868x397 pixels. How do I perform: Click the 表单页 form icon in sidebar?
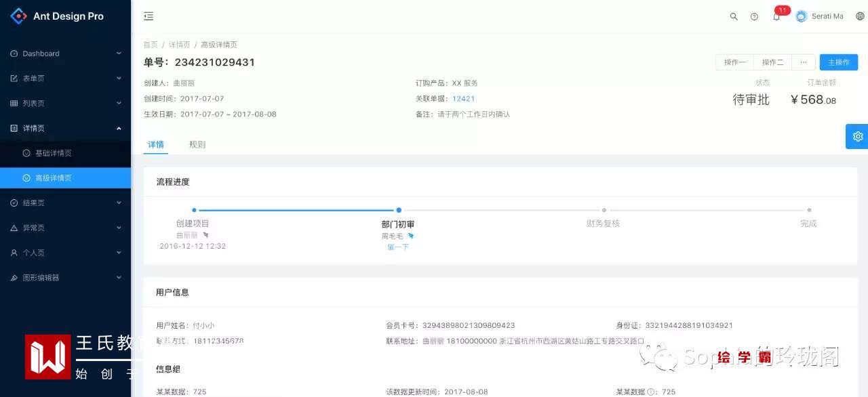pos(14,79)
